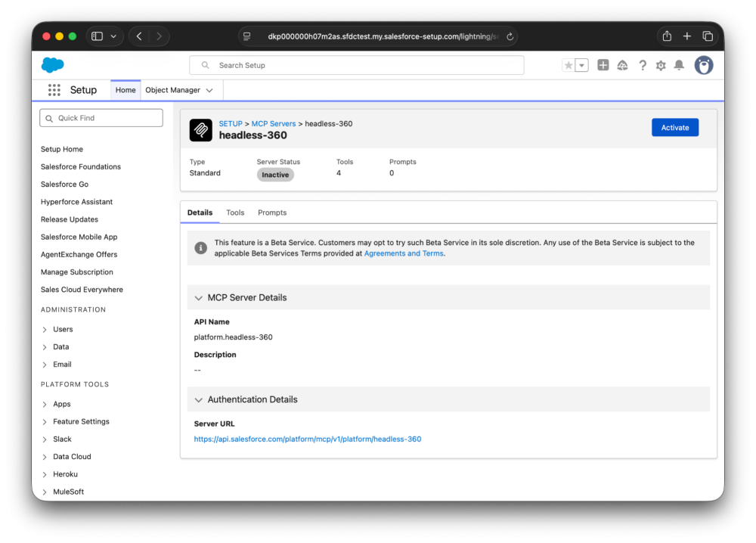Go forward in Safari
This screenshot has height=543, width=756.
pos(159,36)
